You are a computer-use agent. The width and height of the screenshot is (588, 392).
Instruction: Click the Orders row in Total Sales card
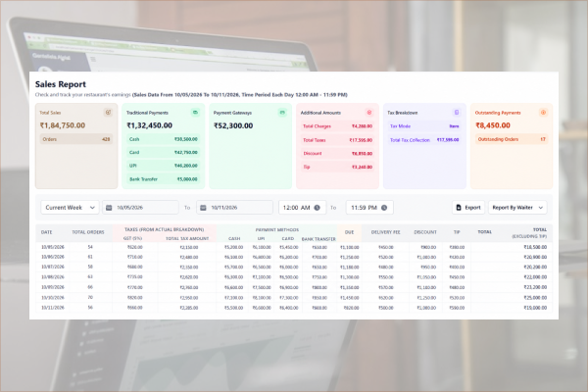point(76,139)
